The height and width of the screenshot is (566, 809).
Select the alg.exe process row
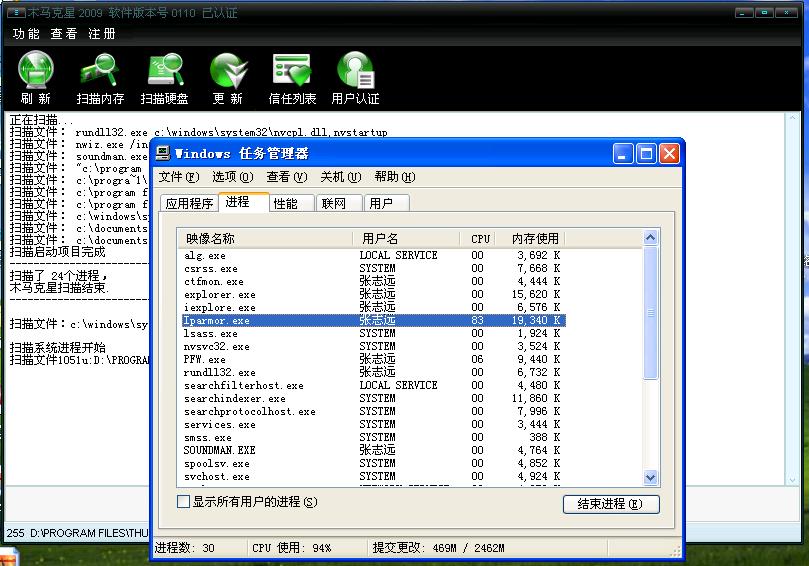(x=374, y=255)
